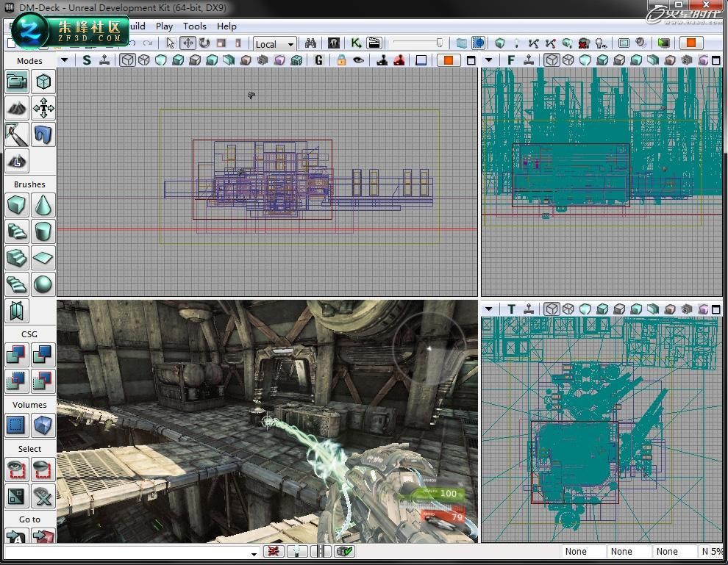
Task: Toggle the viewport padlock lock
Action: [342, 60]
